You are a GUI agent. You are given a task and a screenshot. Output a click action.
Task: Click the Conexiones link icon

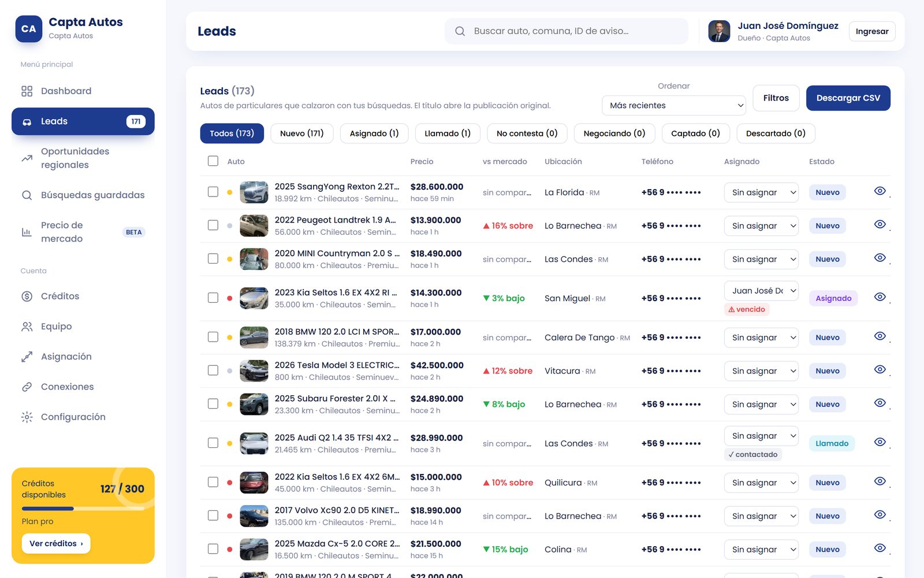[x=27, y=387]
